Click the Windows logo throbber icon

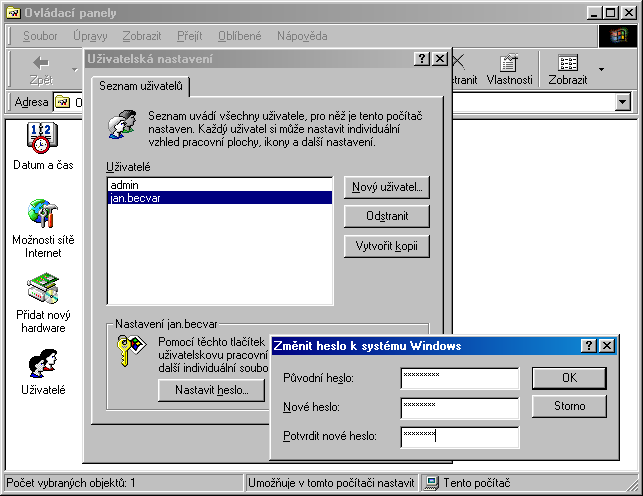(618, 36)
